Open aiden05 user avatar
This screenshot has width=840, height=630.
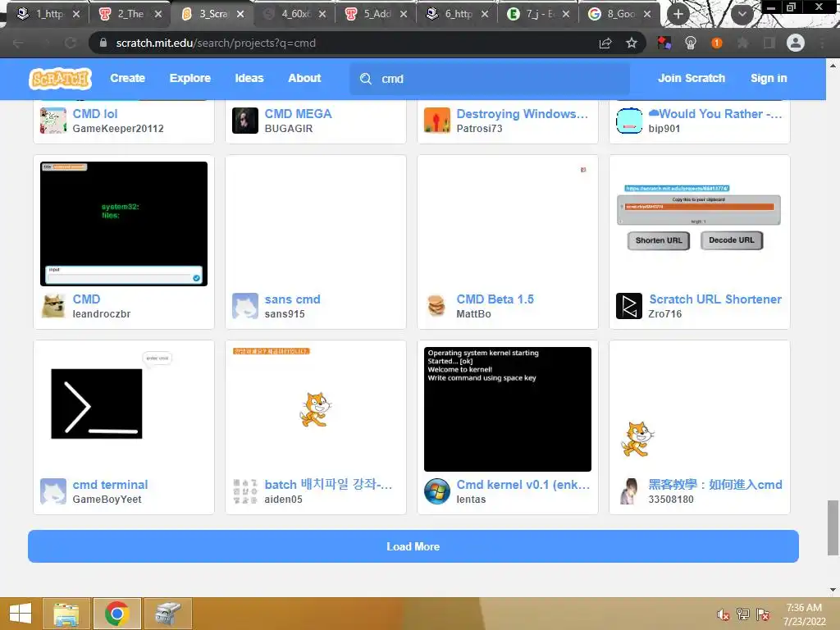pos(244,491)
